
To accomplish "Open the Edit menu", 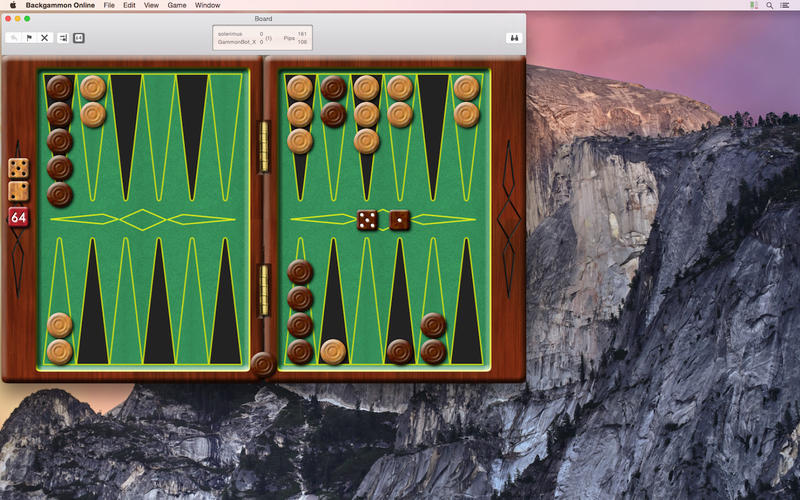I will (129, 5).
